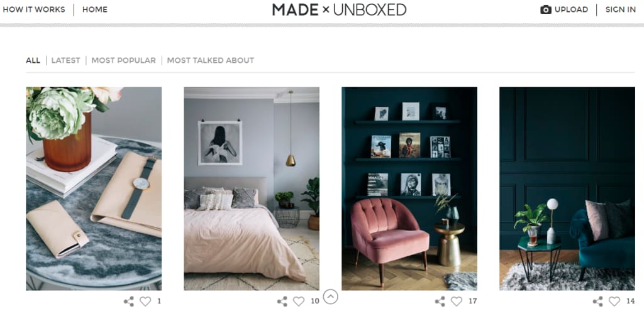
Task: Share the watch and wallet photo
Action: tap(129, 302)
